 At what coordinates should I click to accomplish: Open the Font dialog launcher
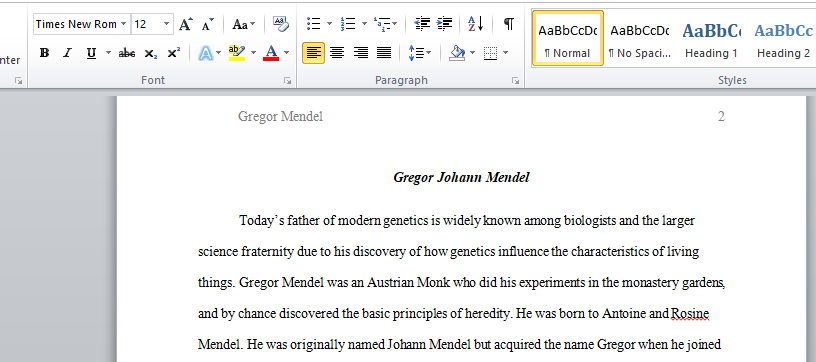tap(287, 81)
